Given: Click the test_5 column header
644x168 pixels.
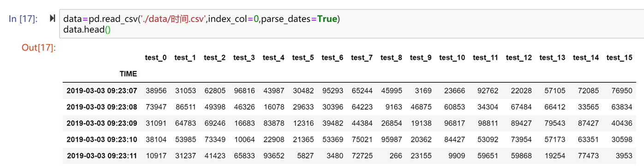Looking at the screenshot, I should click(303, 58).
